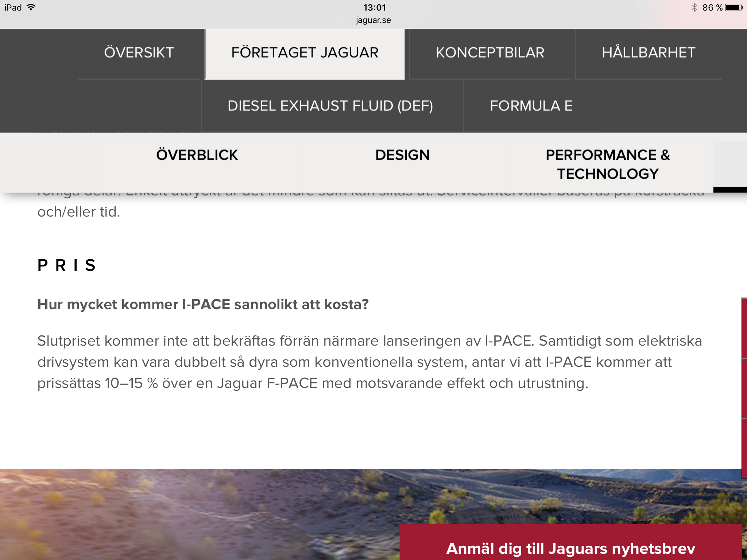
Task: Select the FÖRETAGET JAGUAR tab
Action: (x=305, y=52)
